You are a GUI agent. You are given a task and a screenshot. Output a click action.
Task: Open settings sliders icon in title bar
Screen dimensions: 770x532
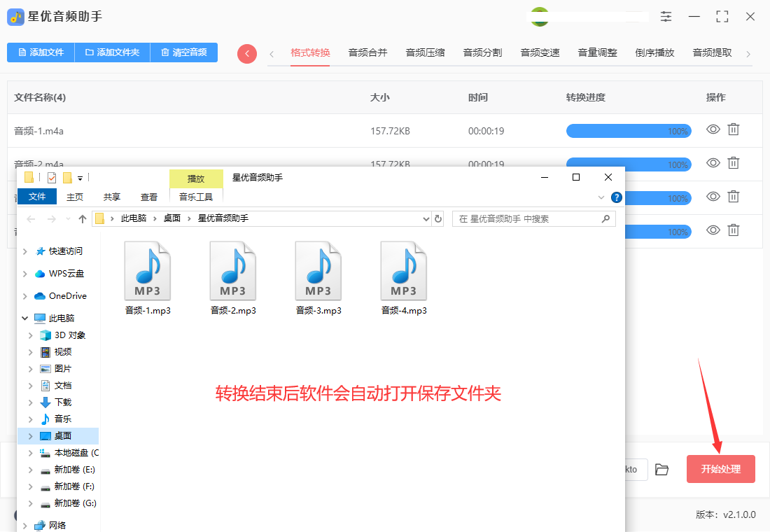point(666,17)
